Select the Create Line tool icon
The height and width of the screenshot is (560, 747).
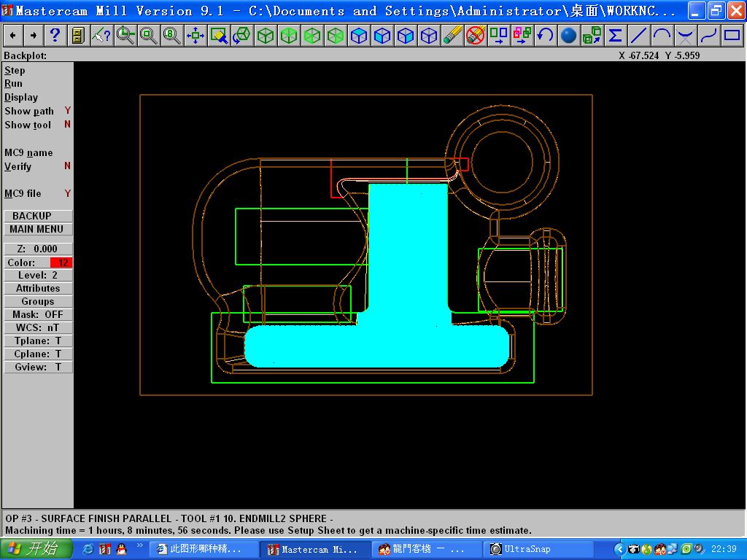(638, 35)
